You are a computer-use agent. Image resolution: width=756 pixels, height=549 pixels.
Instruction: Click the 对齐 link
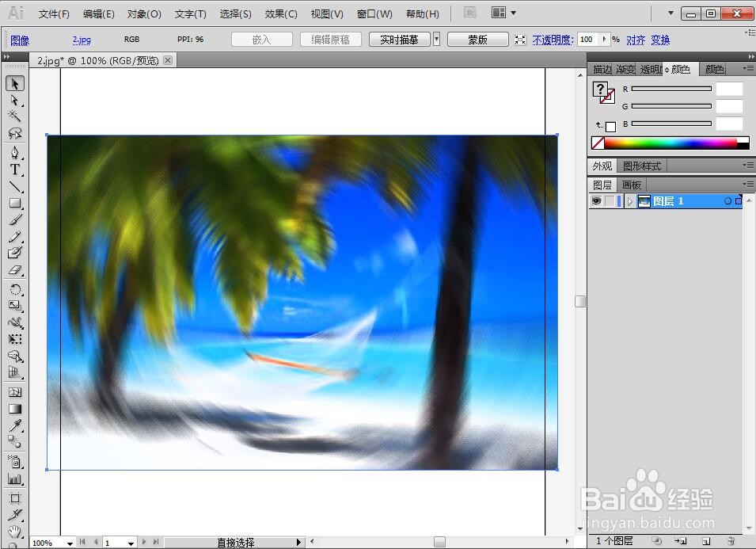pyautogui.click(x=636, y=40)
